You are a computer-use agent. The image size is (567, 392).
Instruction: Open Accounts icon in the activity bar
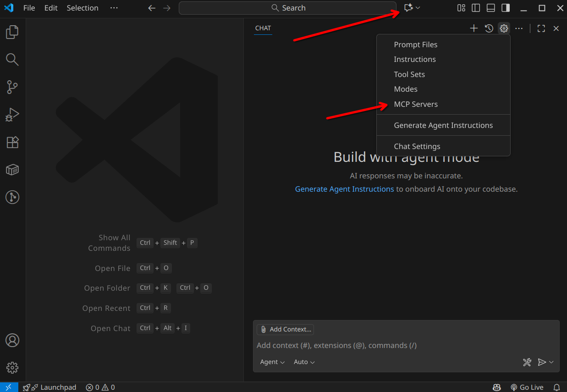pos(12,340)
